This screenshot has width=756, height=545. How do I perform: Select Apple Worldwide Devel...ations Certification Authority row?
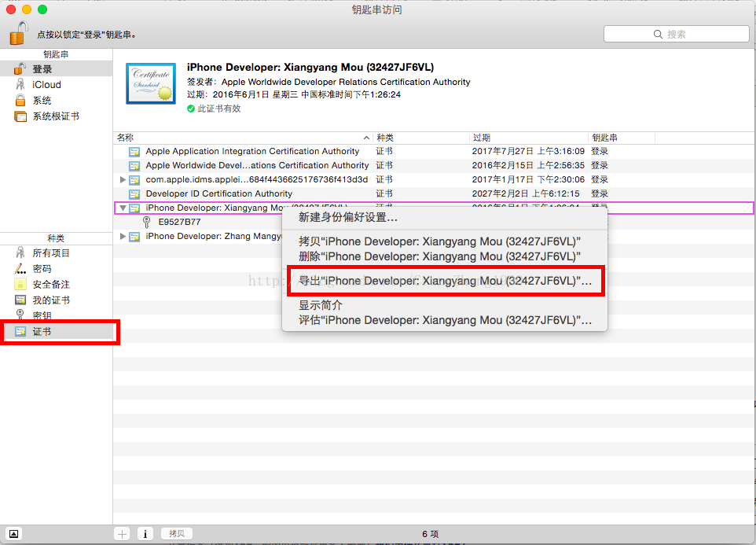(434, 165)
